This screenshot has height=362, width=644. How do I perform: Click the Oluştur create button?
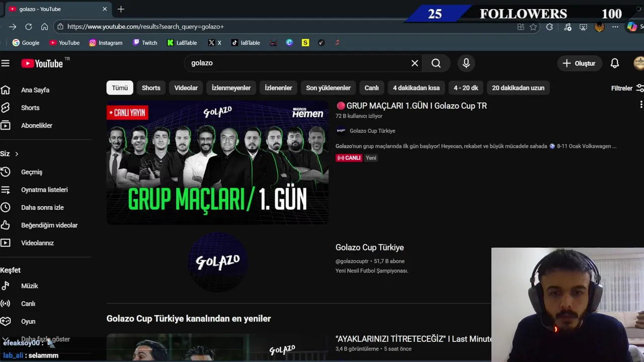(579, 63)
